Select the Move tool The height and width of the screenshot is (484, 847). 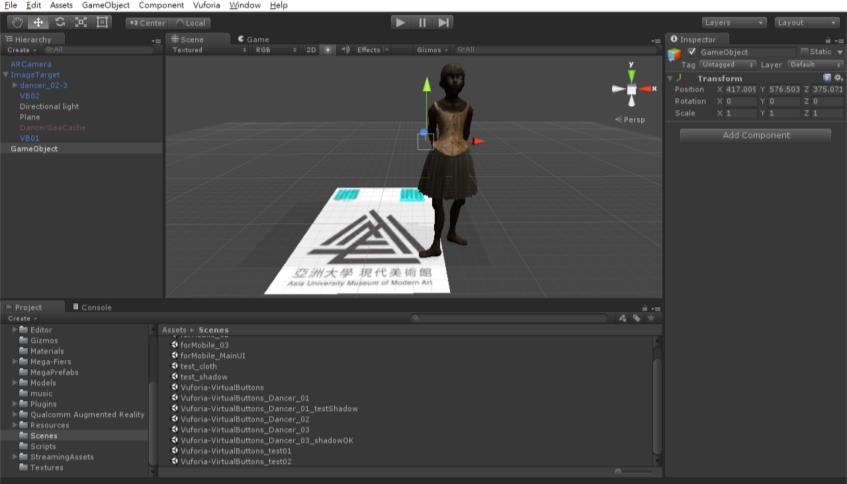click(38, 23)
